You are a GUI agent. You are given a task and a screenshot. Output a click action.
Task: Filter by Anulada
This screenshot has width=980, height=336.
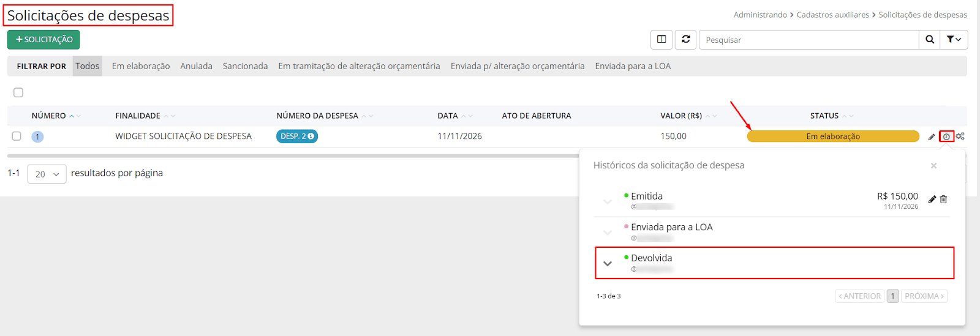coord(196,66)
